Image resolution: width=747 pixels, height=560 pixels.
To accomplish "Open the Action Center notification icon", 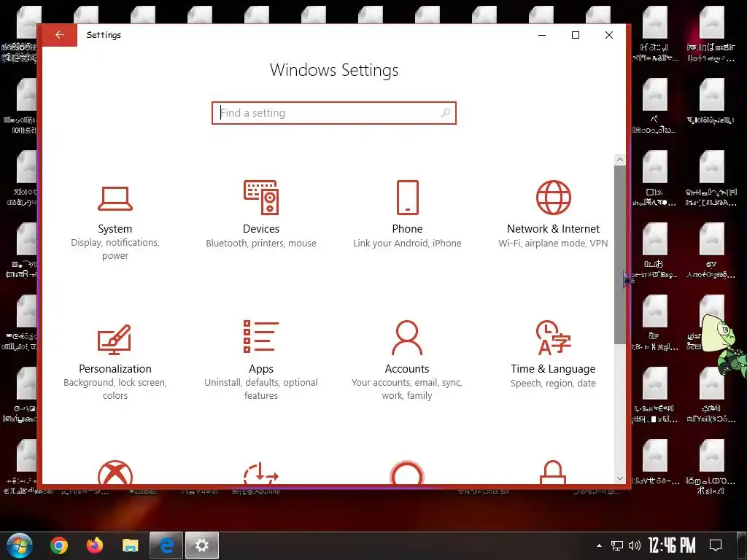I will click(x=715, y=545).
